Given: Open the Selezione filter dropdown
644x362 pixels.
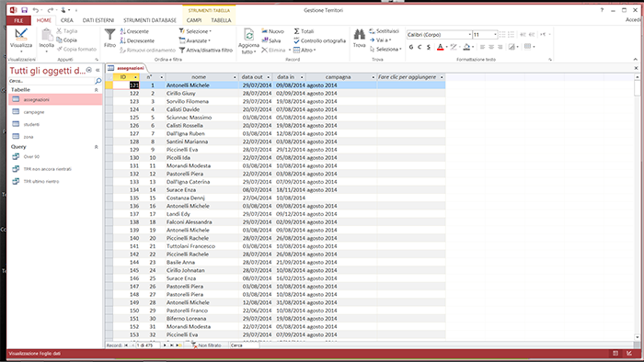Looking at the screenshot, I should point(195,31).
